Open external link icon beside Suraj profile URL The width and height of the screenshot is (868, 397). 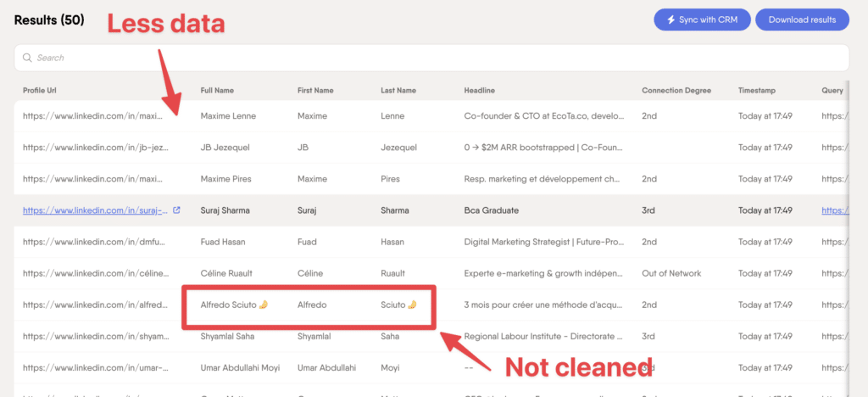176,210
